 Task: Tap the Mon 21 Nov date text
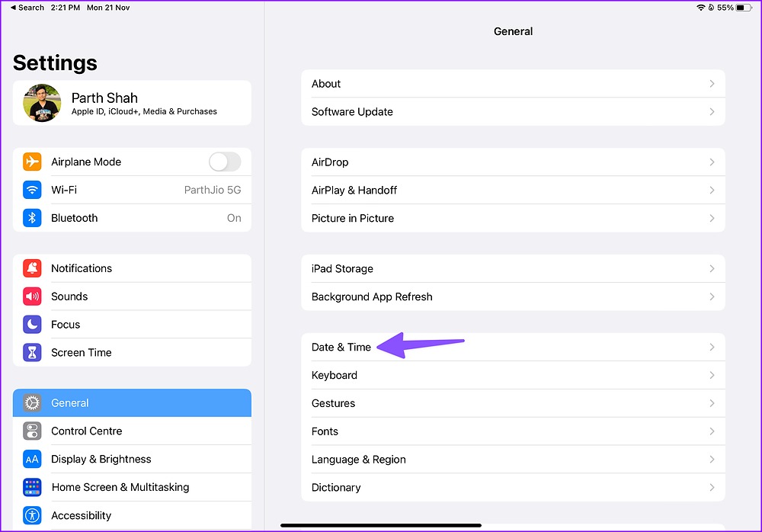point(108,8)
